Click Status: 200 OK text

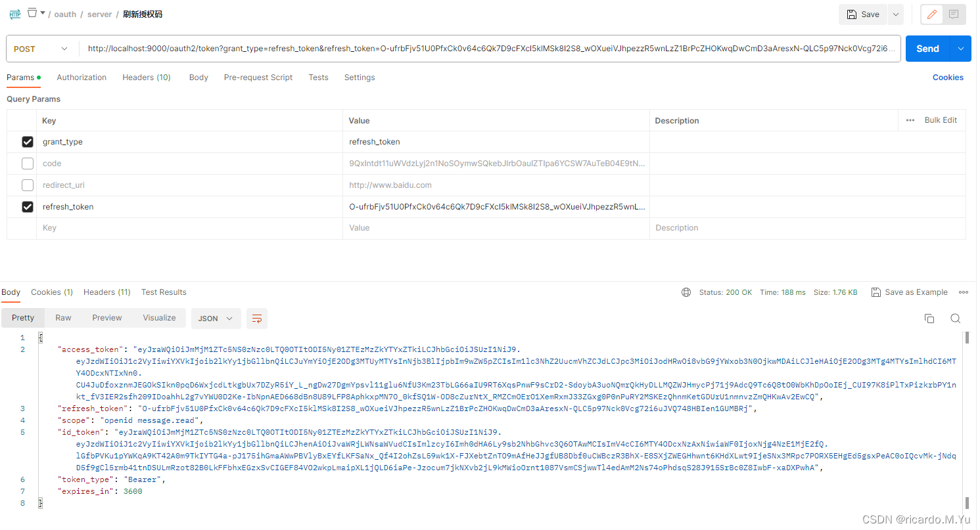[x=726, y=292]
